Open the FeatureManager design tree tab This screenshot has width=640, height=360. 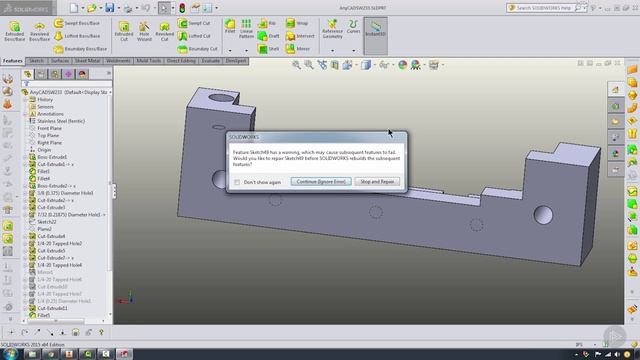pyautogui.click(x=27, y=74)
